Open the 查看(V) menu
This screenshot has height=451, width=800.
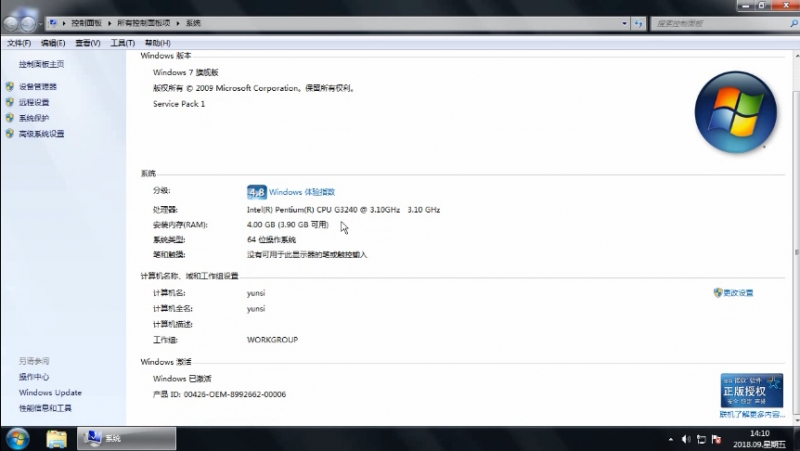tap(88, 43)
